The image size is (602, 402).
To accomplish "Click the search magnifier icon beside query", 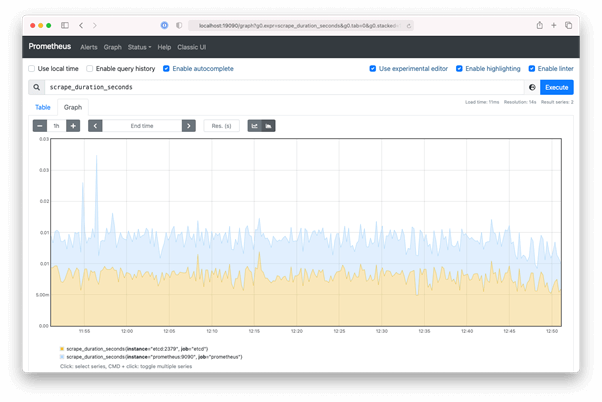I will [36, 88].
